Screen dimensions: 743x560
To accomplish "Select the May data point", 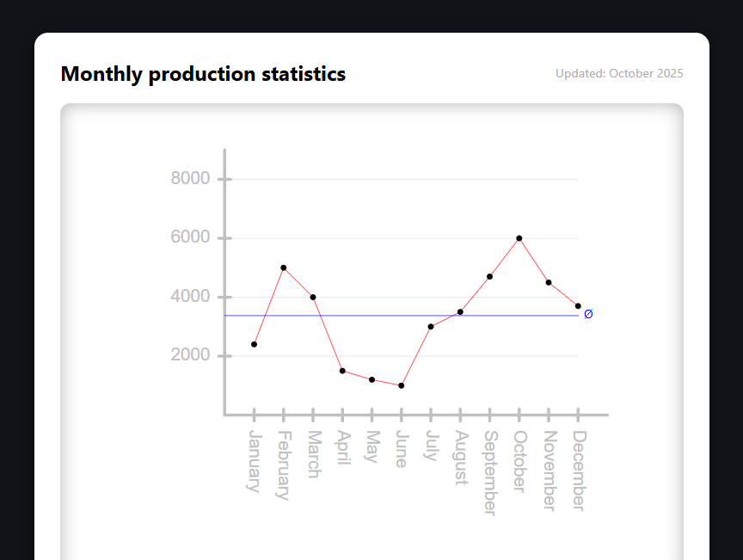I will [371, 379].
